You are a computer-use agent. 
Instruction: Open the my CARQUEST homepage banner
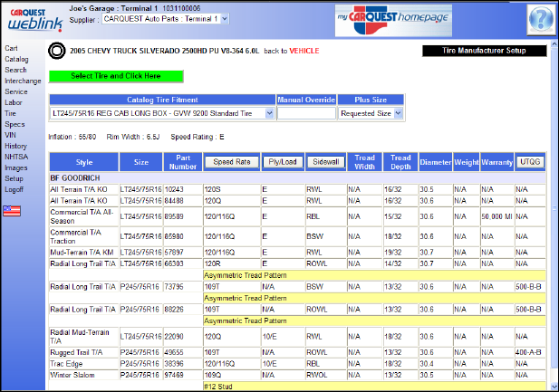tap(393, 20)
